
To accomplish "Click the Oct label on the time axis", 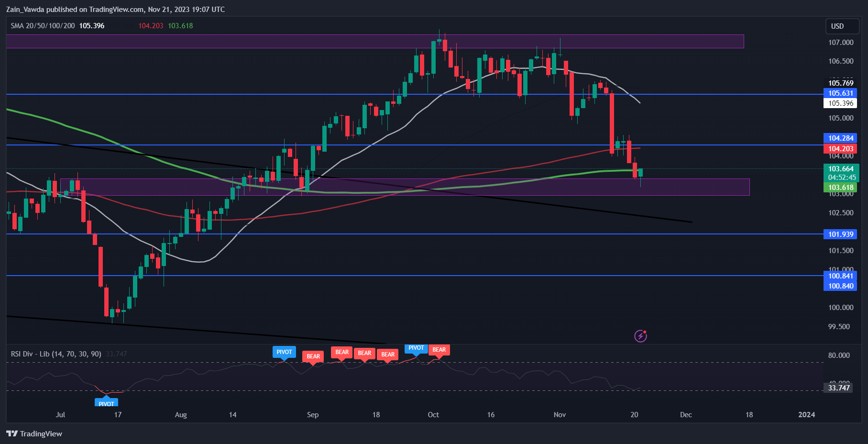I will (x=433, y=415).
